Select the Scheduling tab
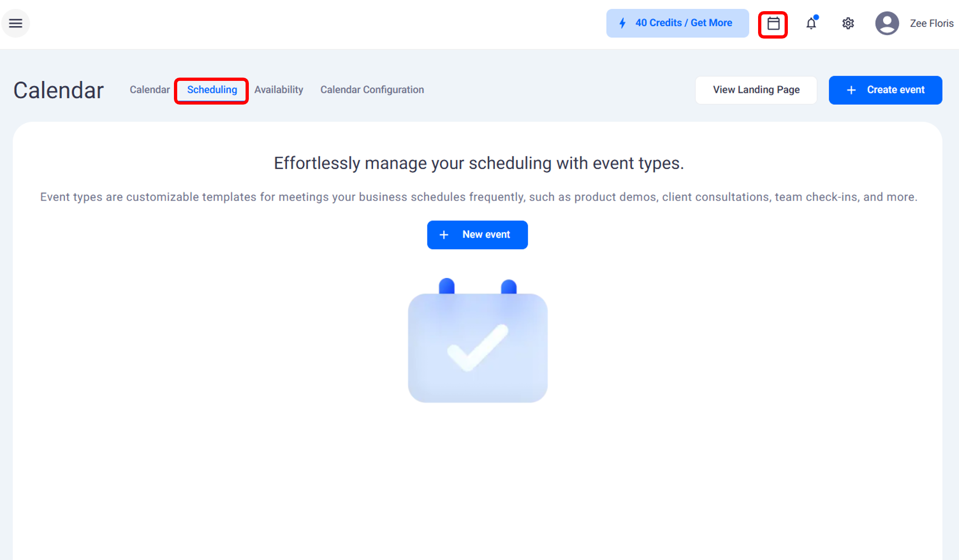Screen dimensions: 959x560 [212, 90]
